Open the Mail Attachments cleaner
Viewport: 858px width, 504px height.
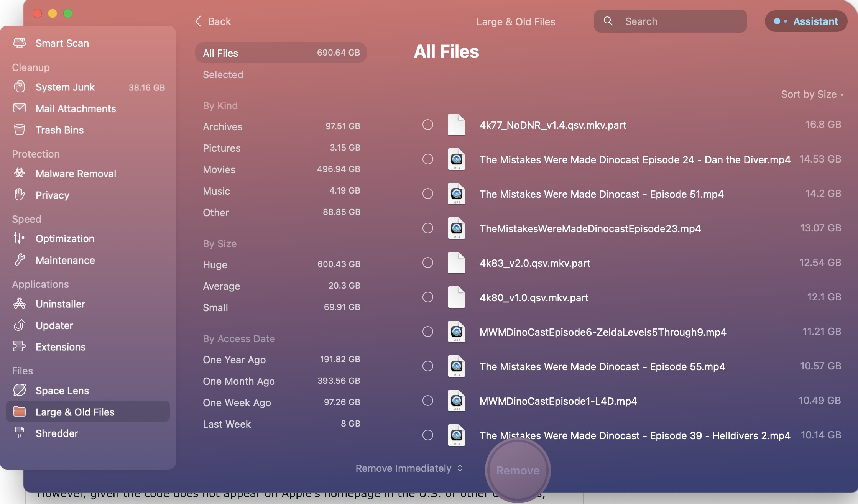(76, 108)
